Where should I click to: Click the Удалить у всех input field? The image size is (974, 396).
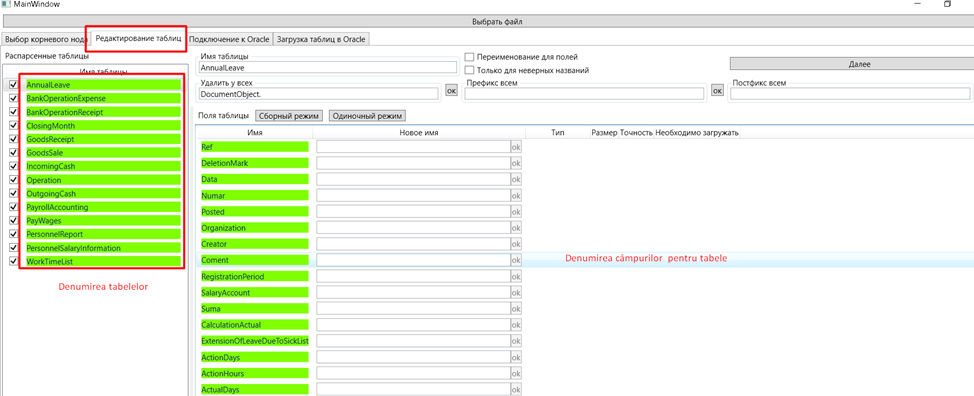320,94
